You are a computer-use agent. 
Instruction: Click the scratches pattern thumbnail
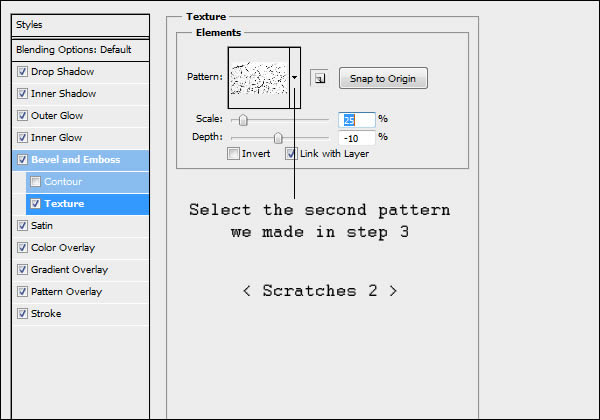(x=259, y=77)
